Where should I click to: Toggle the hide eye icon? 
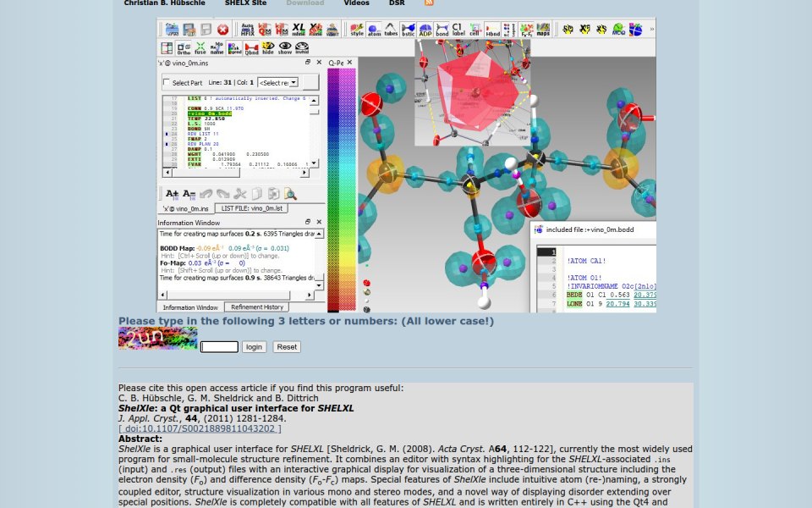point(268,48)
